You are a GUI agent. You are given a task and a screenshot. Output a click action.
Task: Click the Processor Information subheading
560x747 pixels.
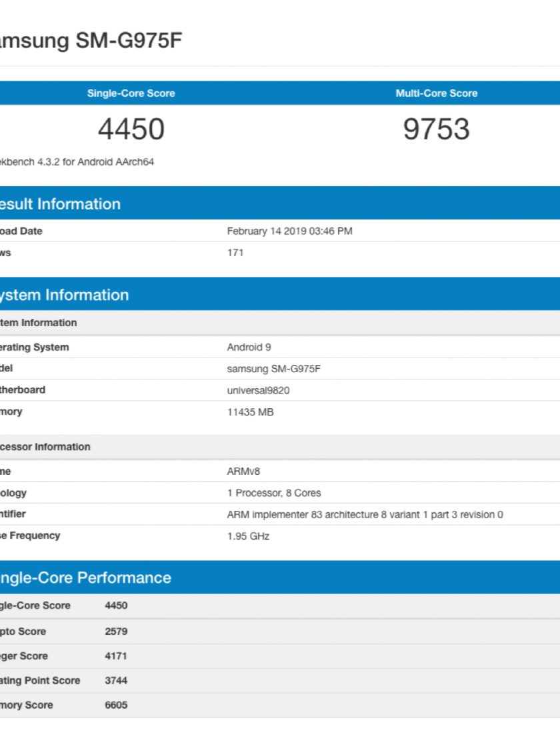pyautogui.click(x=45, y=447)
